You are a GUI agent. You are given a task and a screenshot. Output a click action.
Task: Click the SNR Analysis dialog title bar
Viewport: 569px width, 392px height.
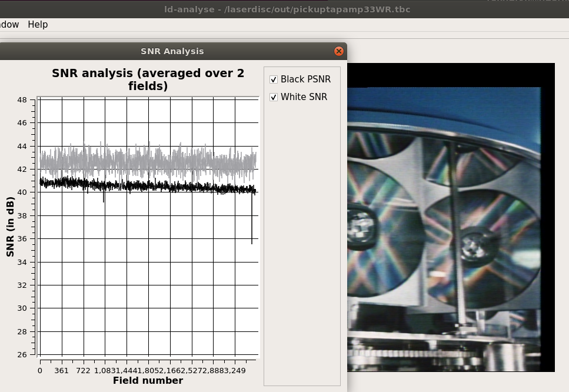(x=172, y=51)
